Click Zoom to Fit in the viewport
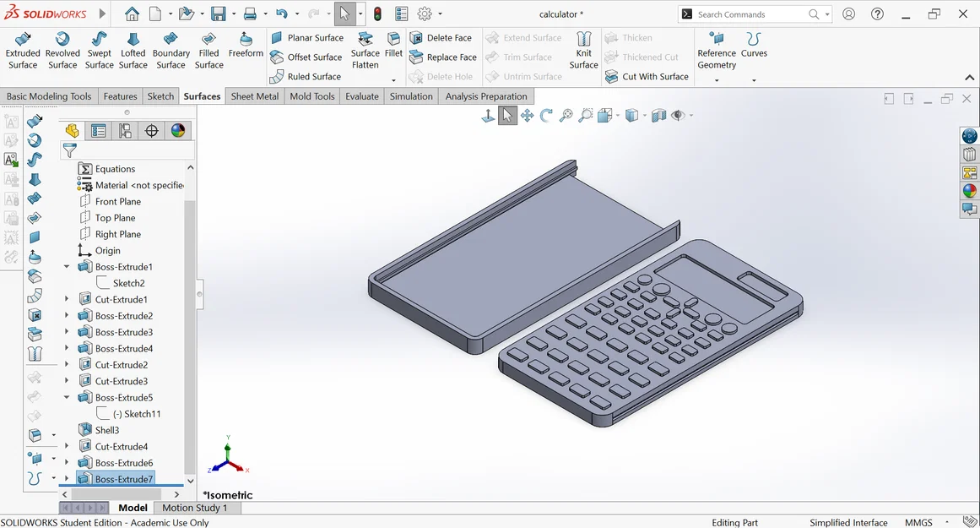 (566, 115)
